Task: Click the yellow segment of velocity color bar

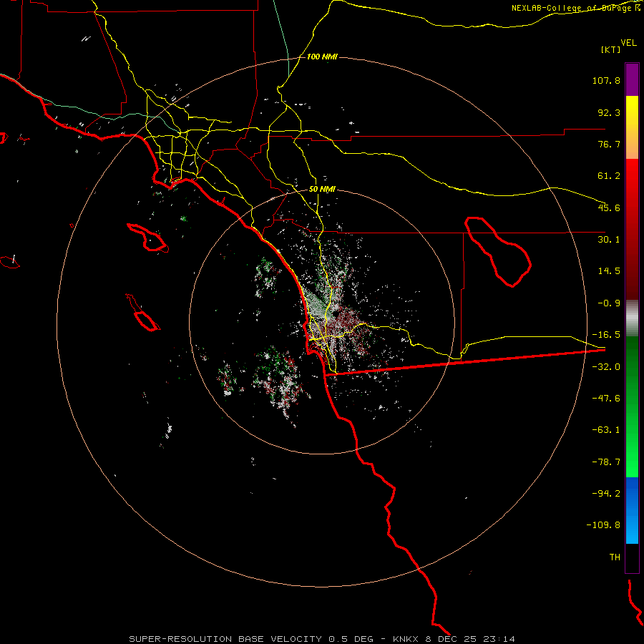Action: click(x=632, y=127)
